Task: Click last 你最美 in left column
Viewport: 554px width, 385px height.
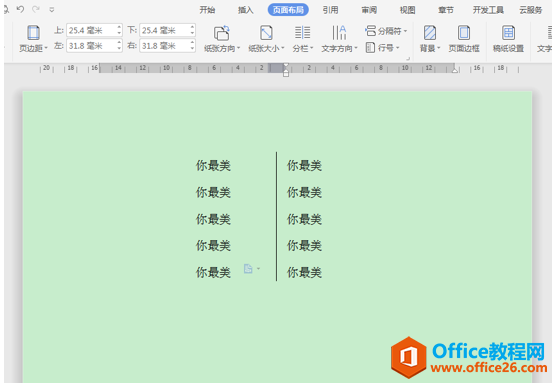Action: pos(213,273)
